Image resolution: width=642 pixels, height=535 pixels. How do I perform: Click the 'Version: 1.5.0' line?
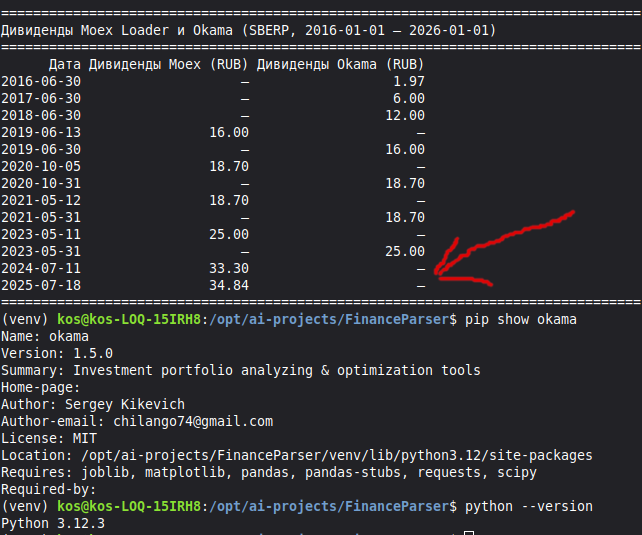57,353
